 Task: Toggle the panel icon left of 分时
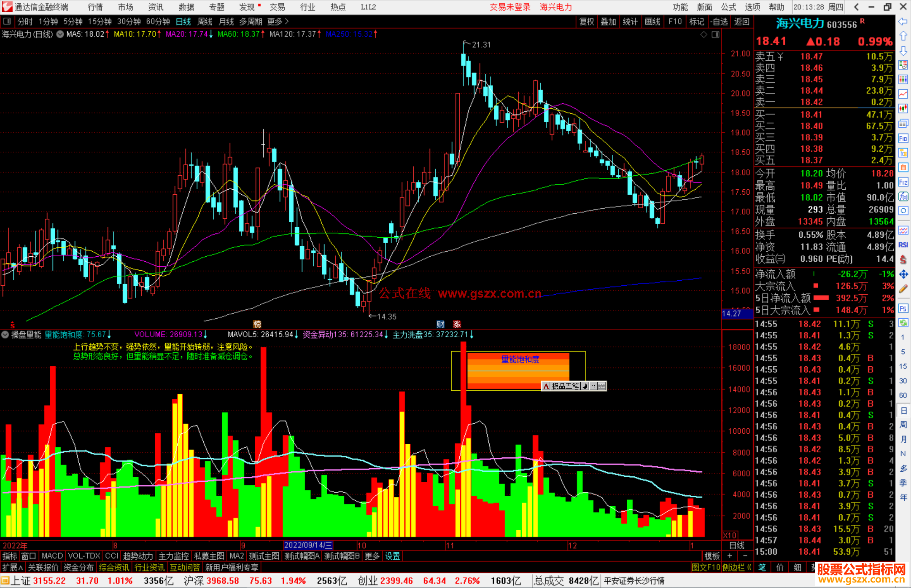[x=7, y=21]
